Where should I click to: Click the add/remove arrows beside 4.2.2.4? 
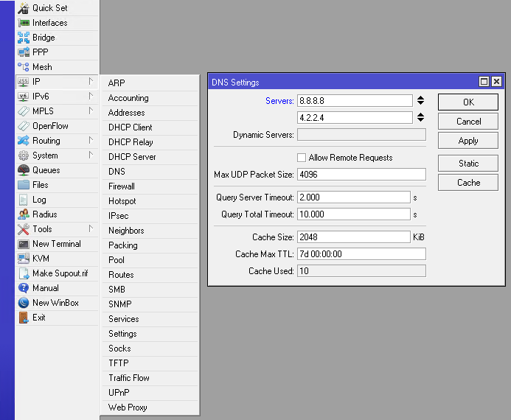point(421,117)
